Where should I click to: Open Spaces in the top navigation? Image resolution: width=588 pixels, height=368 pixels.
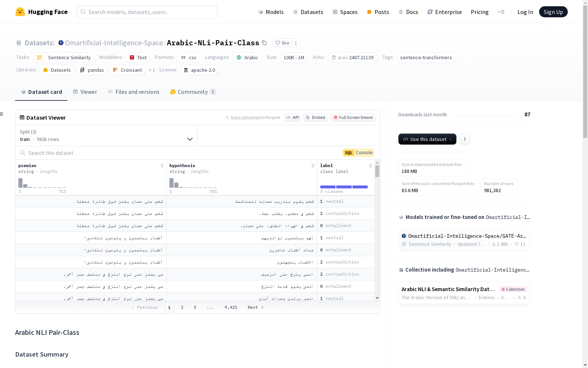pyautogui.click(x=345, y=12)
